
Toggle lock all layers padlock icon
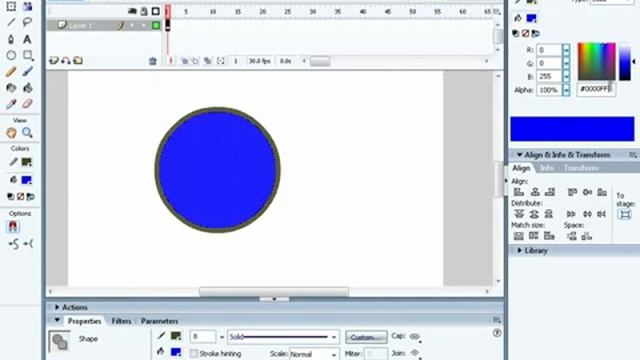coord(144,12)
